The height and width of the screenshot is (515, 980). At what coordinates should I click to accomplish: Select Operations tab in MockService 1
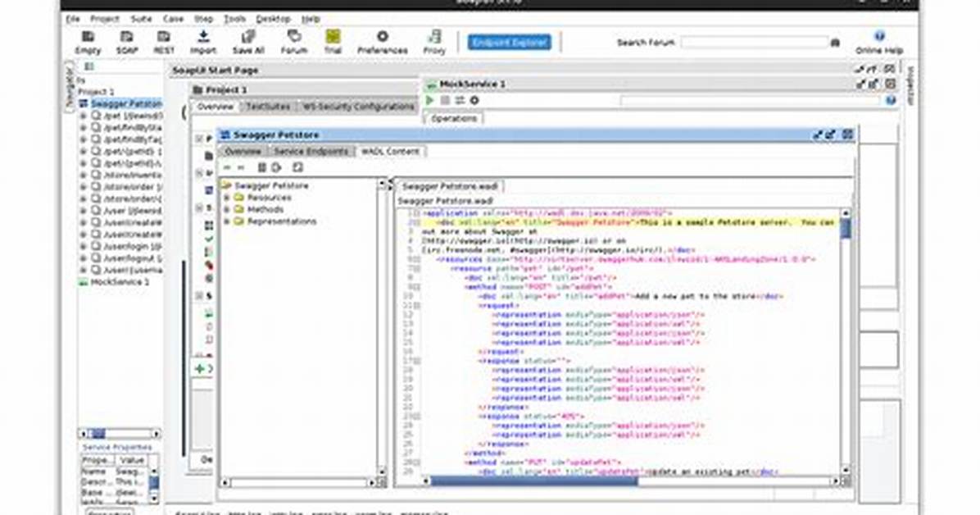pos(455,118)
